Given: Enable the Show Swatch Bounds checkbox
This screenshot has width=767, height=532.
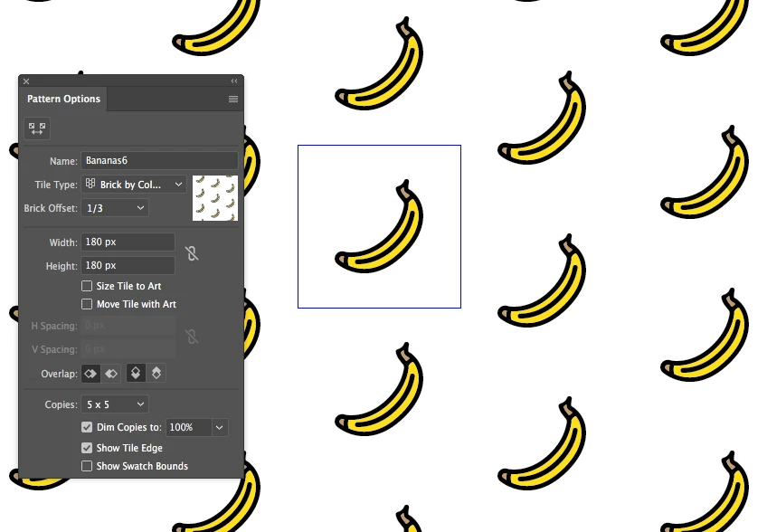Looking at the screenshot, I should coord(87,466).
